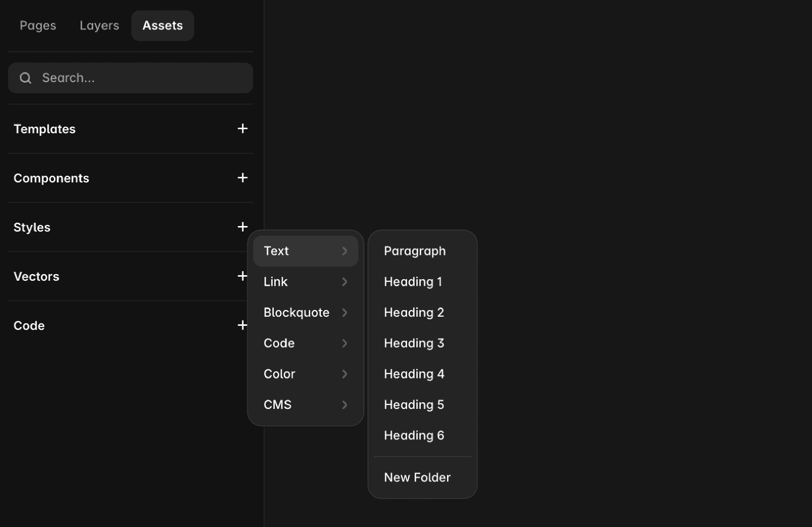The width and height of the screenshot is (812, 527).
Task: Click the plus icon beside Styles
Action: point(242,227)
